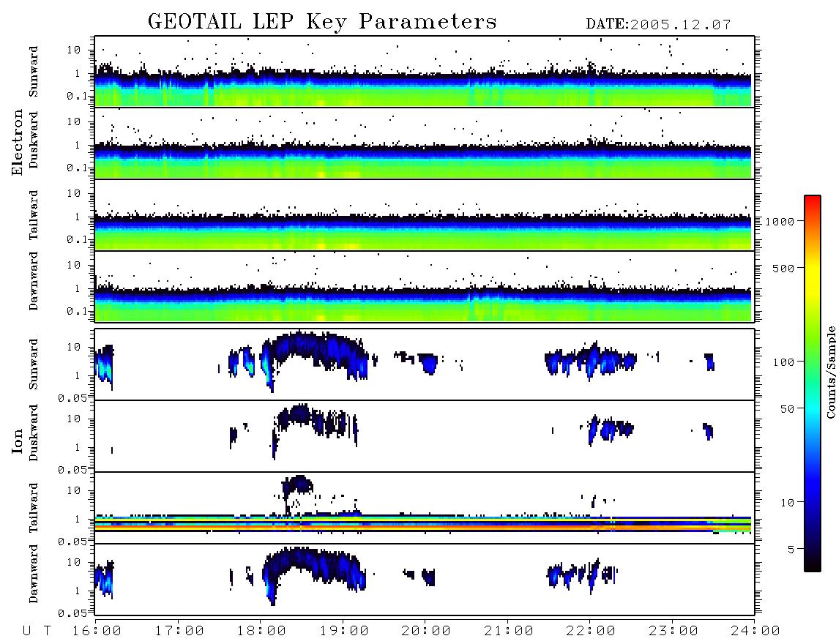The height and width of the screenshot is (644, 836).
Task: Click the '500' colorbar tick value
Action: [783, 269]
